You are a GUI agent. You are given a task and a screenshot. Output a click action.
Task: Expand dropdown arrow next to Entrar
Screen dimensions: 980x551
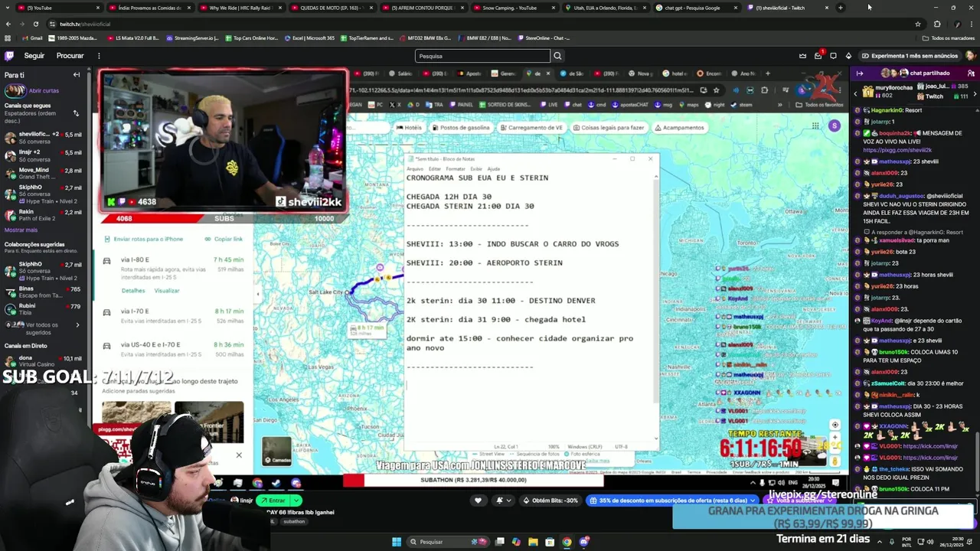[x=296, y=500]
